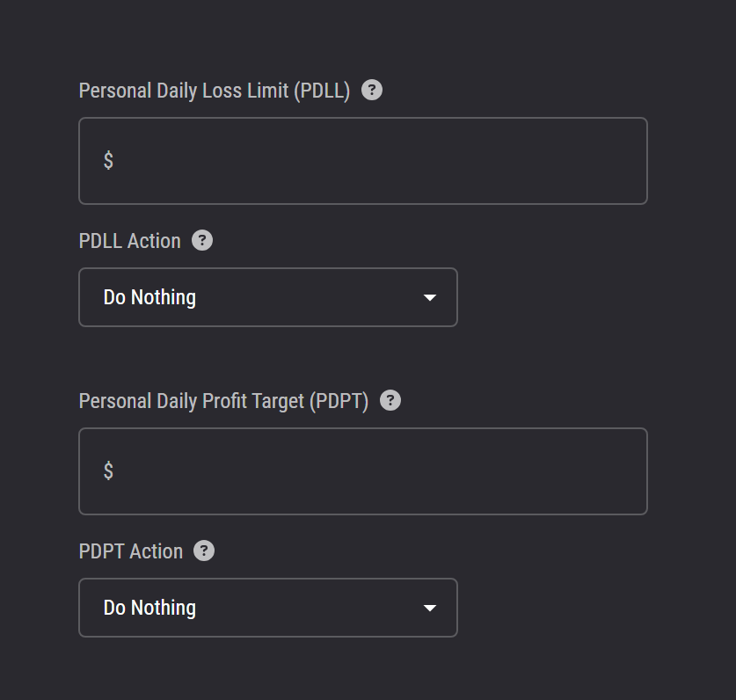The height and width of the screenshot is (700, 736).
Task: Click the "PDPT Action" label text
Action: click(x=131, y=551)
